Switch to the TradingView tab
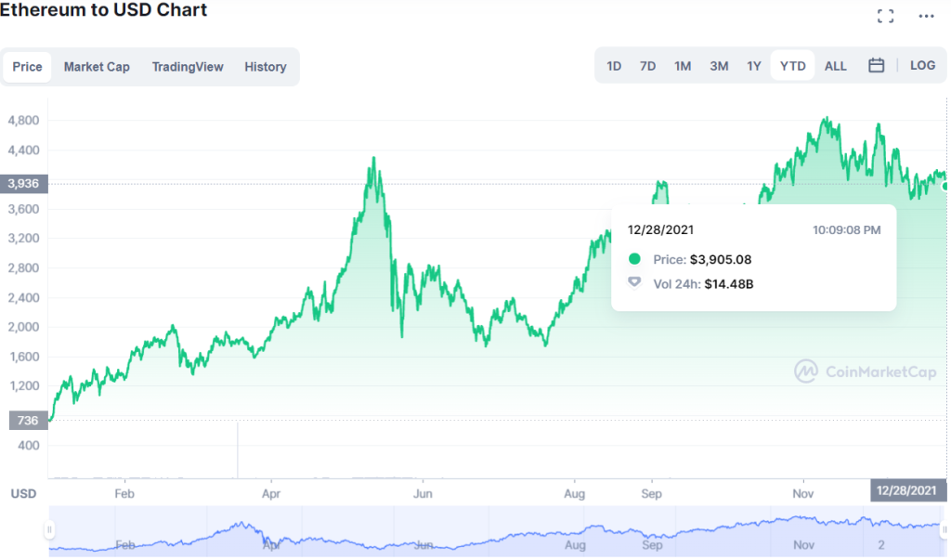 pos(188,67)
